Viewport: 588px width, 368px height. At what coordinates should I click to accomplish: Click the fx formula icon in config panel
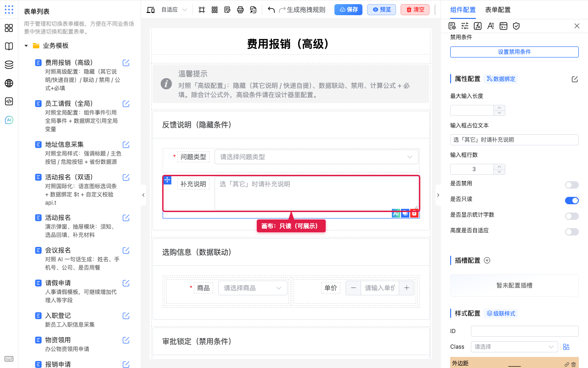pyautogui.click(x=478, y=26)
